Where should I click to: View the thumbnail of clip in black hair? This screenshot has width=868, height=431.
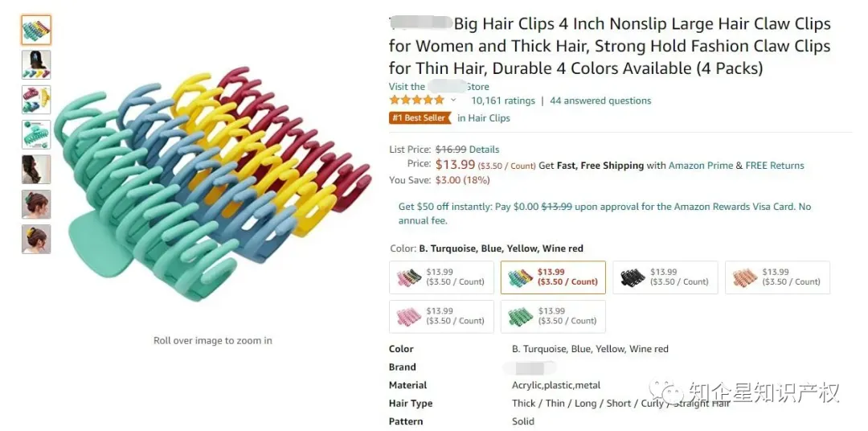click(36, 64)
